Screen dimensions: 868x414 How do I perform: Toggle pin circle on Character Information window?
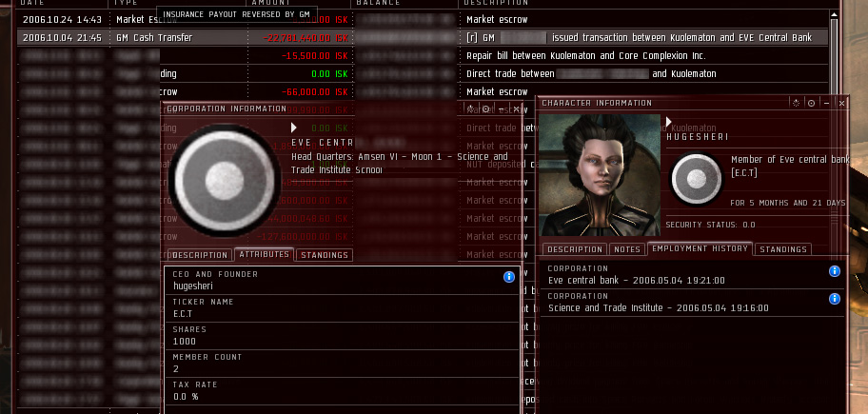[x=811, y=103]
